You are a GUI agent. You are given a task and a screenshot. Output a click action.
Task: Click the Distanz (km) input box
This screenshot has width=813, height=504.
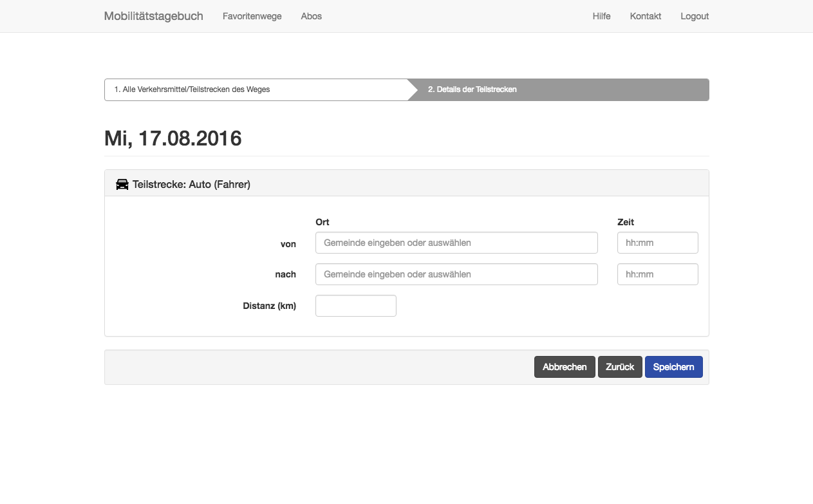[x=355, y=305]
